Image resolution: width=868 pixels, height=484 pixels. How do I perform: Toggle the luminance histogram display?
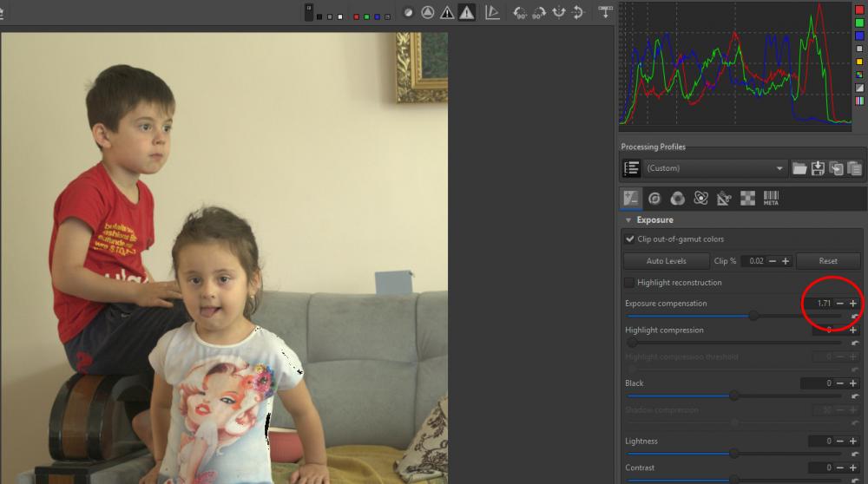[859, 49]
